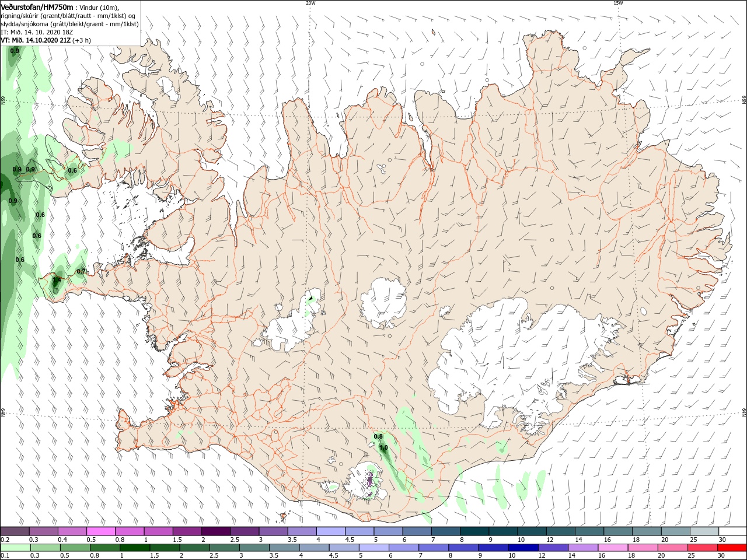Screen dimensions: 747x560
Task: Click the 0.8 precipitation value in south Iceland
Action: pyautogui.click(x=378, y=436)
